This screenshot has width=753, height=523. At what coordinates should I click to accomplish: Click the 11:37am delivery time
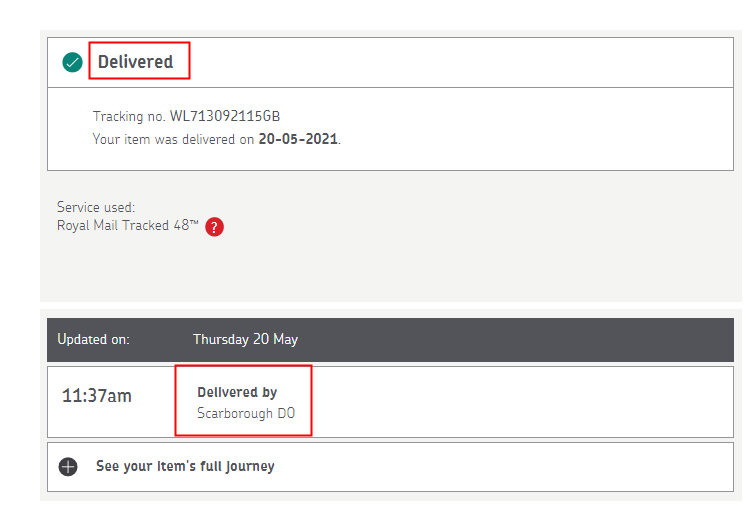click(x=97, y=396)
